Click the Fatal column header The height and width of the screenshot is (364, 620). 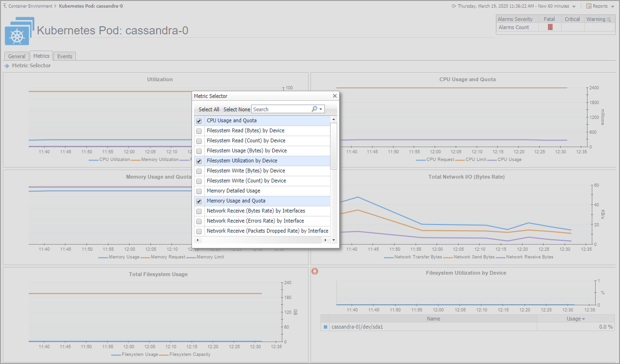(549, 19)
